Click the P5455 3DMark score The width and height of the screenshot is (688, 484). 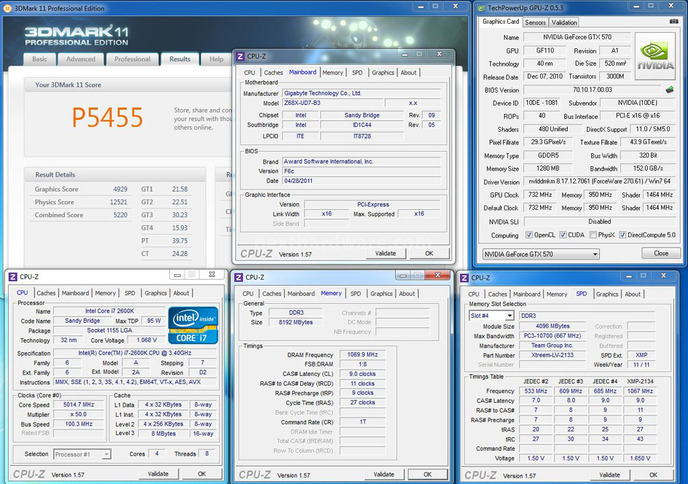tap(108, 117)
